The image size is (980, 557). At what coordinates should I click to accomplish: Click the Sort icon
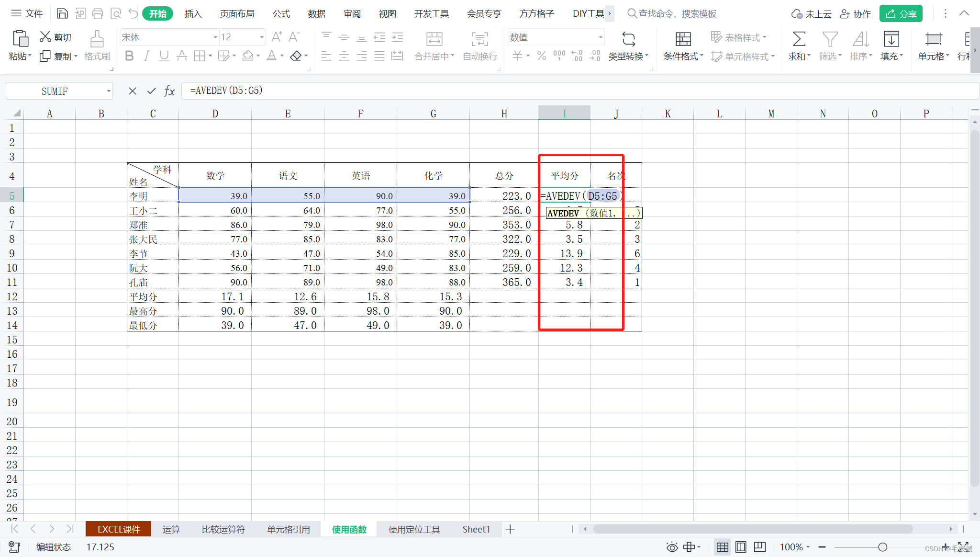860,39
